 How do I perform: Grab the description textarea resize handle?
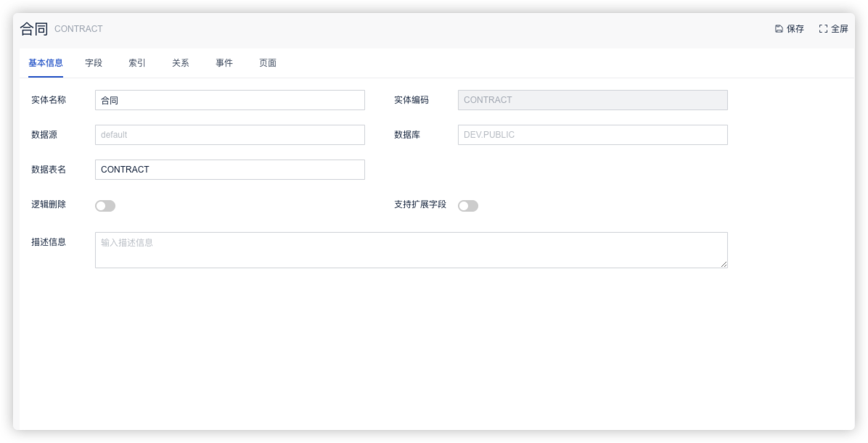point(724,265)
